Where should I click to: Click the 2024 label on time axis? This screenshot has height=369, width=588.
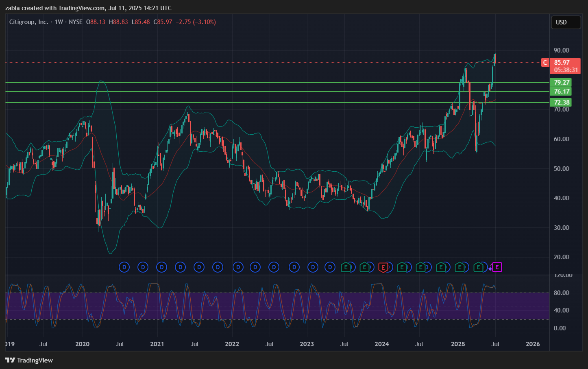(x=382, y=344)
